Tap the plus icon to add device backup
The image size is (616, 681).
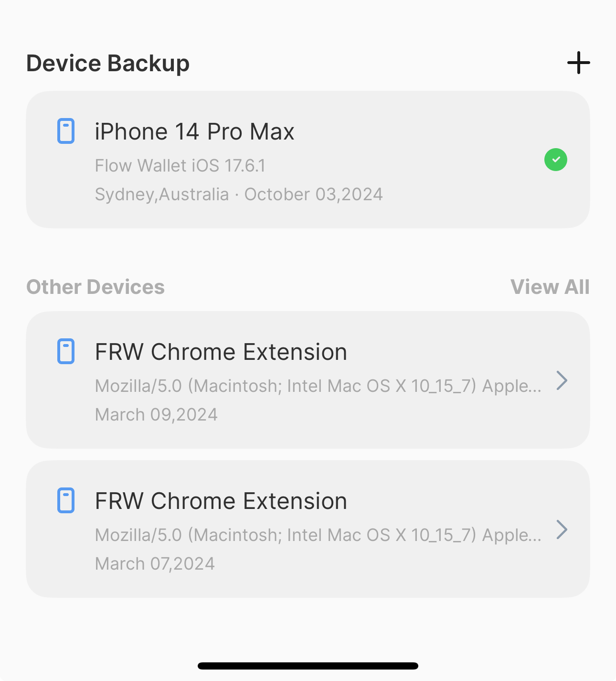pos(578,63)
